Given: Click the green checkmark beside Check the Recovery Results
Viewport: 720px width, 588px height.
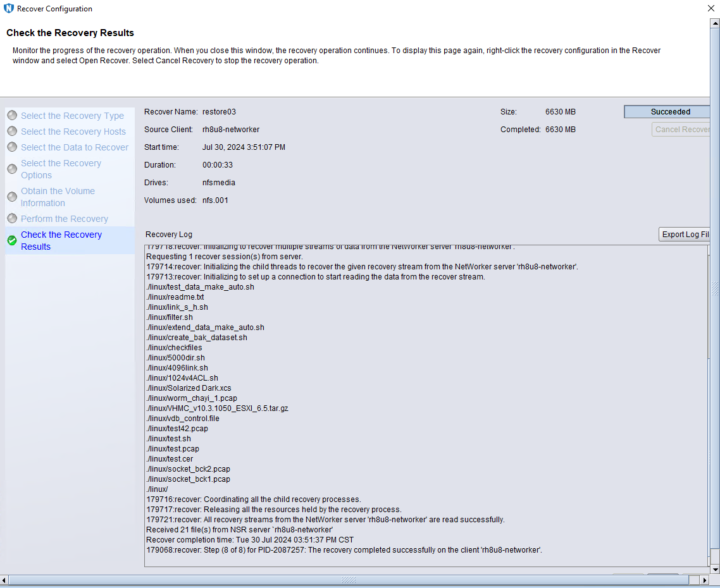Looking at the screenshot, I should click(x=13, y=240).
